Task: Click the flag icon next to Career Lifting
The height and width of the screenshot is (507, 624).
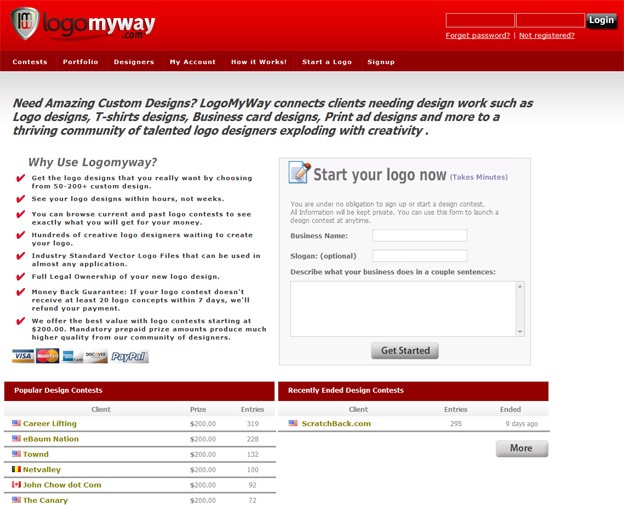Action: 16,423
